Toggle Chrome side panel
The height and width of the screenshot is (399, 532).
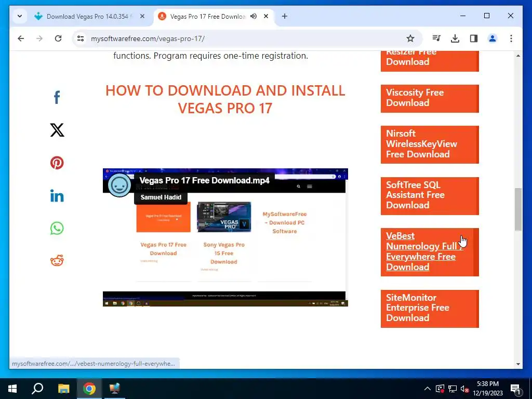[x=474, y=38]
